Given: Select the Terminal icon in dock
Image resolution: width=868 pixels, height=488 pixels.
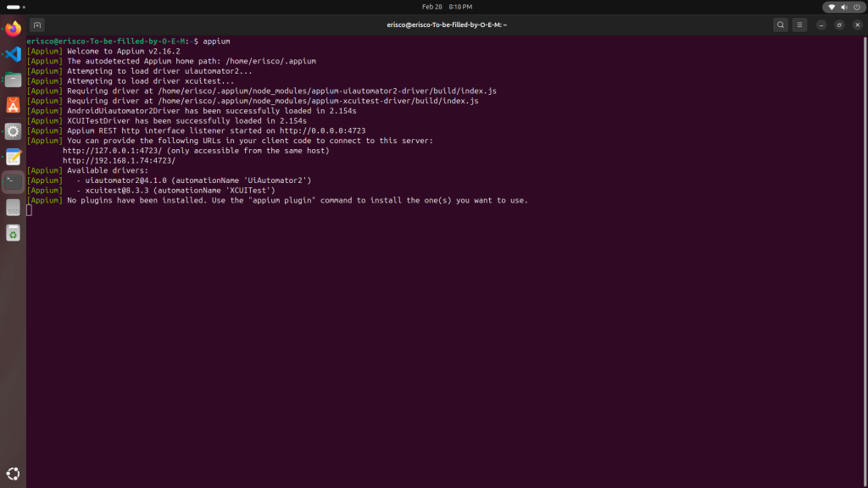Looking at the screenshot, I should click(x=13, y=181).
